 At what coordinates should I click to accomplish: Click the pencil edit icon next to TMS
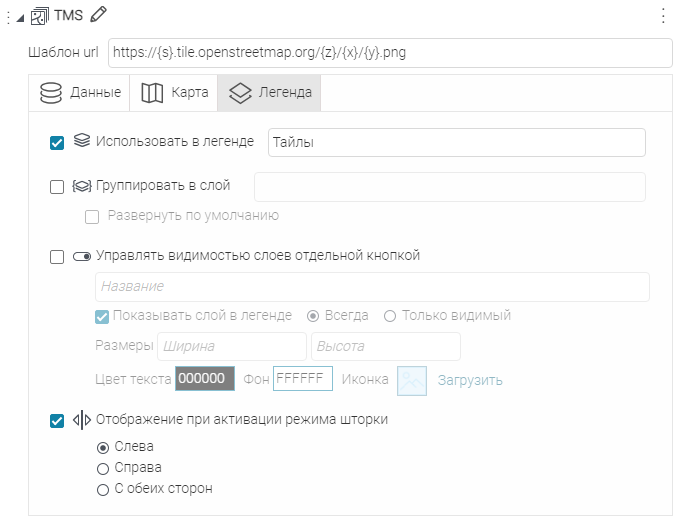pyautogui.click(x=98, y=14)
